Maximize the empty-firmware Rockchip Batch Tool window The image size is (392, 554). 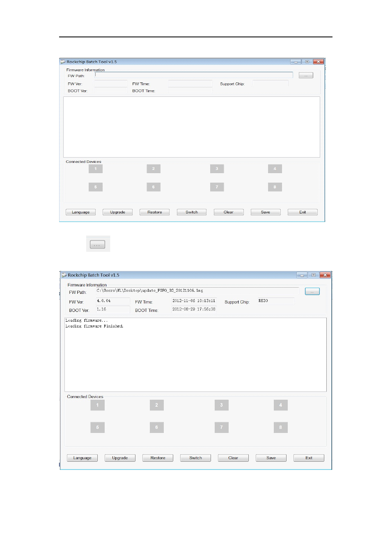point(307,62)
